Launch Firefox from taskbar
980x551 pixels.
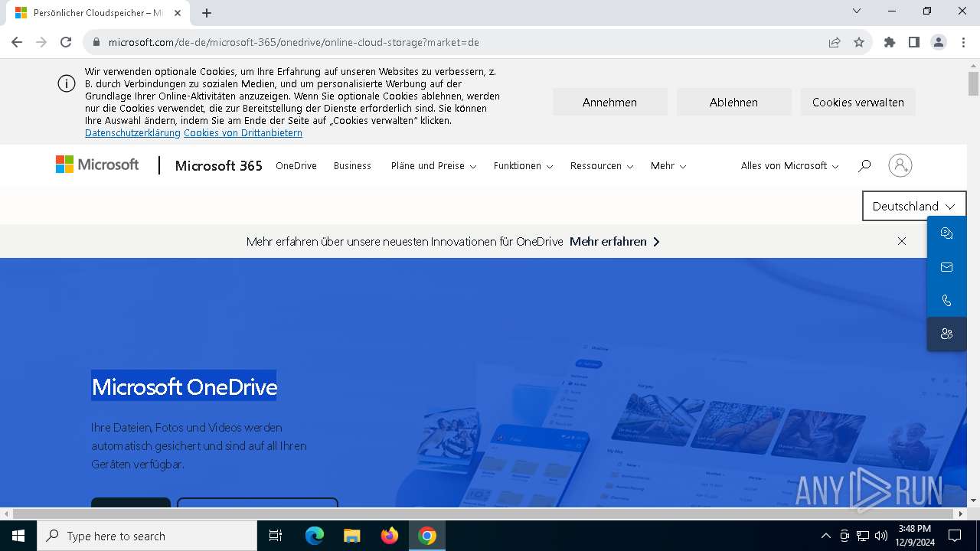coord(390,536)
